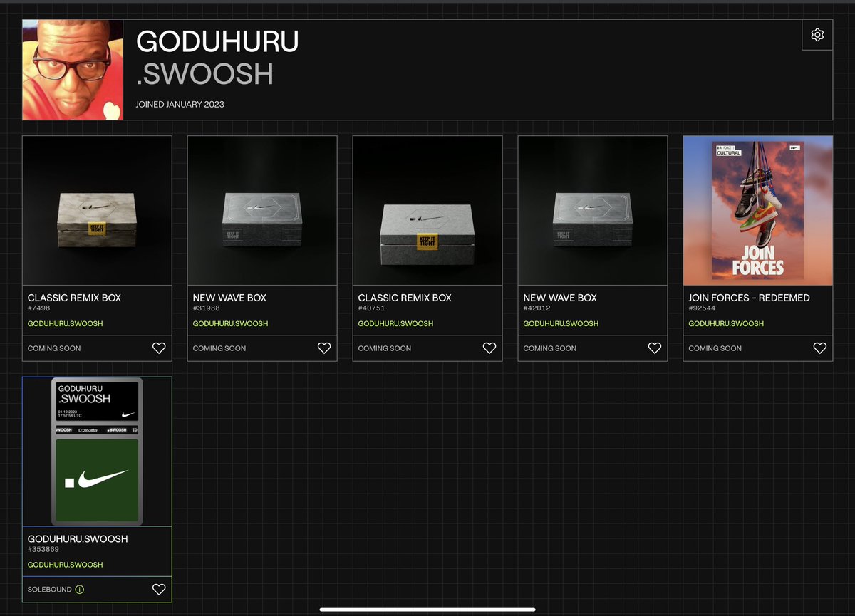
Task: Favorite Classic Remix Box #7498 with heart
Action: click(x=159, y=348)
